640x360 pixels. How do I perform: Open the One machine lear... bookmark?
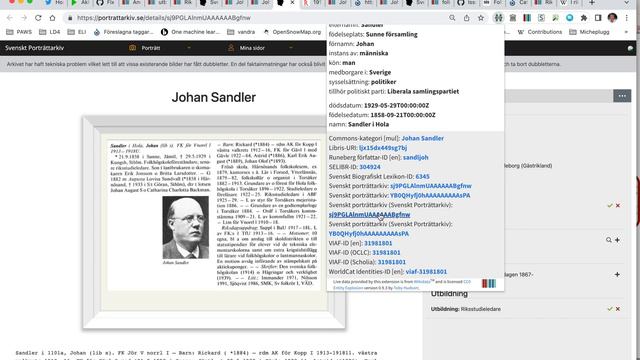pyautogui.click(x=191, y=32)
